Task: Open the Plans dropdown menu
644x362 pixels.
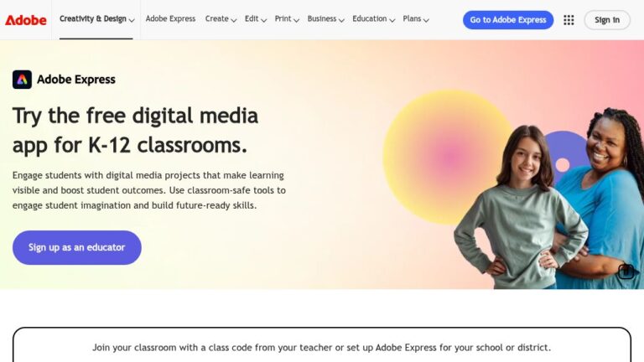Action: pyautogui.click(x=416, y=19)
